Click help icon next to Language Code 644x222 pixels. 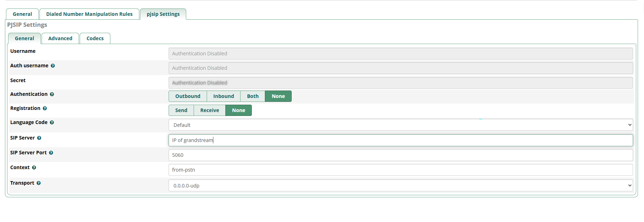(x=52, y=123)
